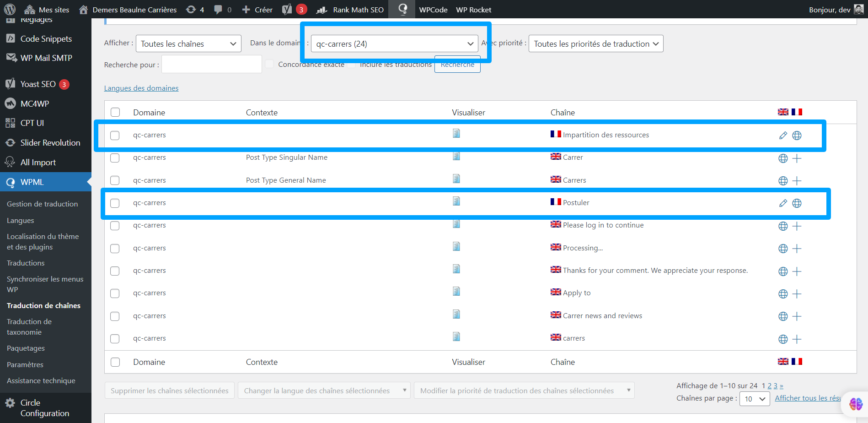The image size is (868, 423).
Task: View usage icon in Post Type Singular Name row
Action: point(456,156)
